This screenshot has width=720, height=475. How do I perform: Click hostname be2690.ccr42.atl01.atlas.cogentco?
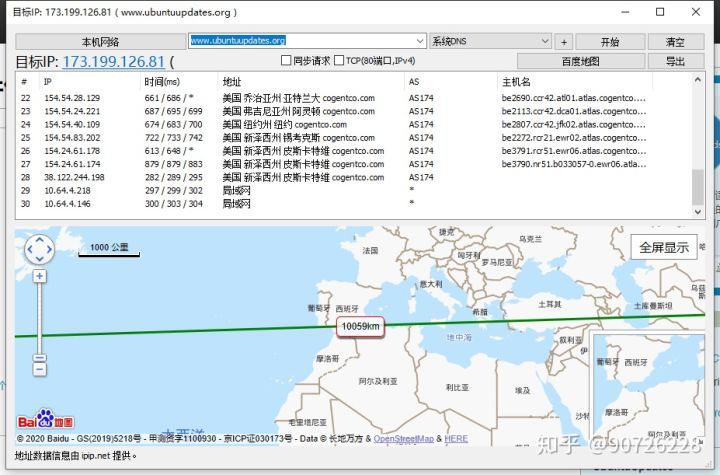pyautogui.click(x=574, y=98)
